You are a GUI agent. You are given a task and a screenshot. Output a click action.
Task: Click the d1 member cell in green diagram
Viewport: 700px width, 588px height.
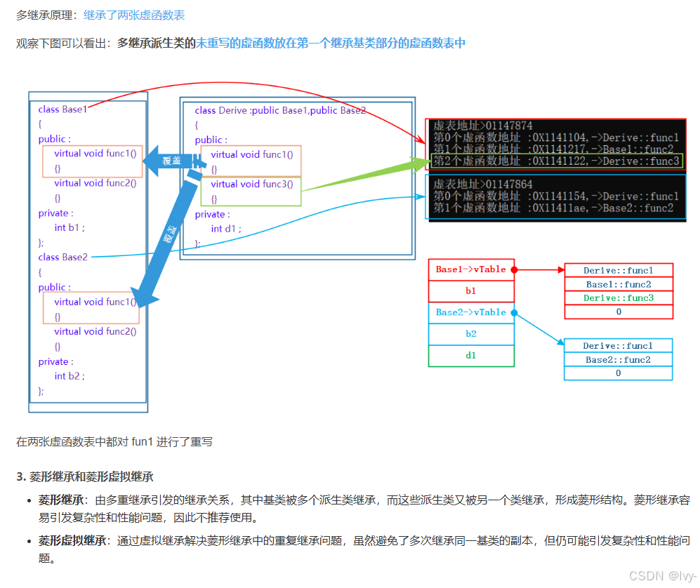tap(471, 356)
